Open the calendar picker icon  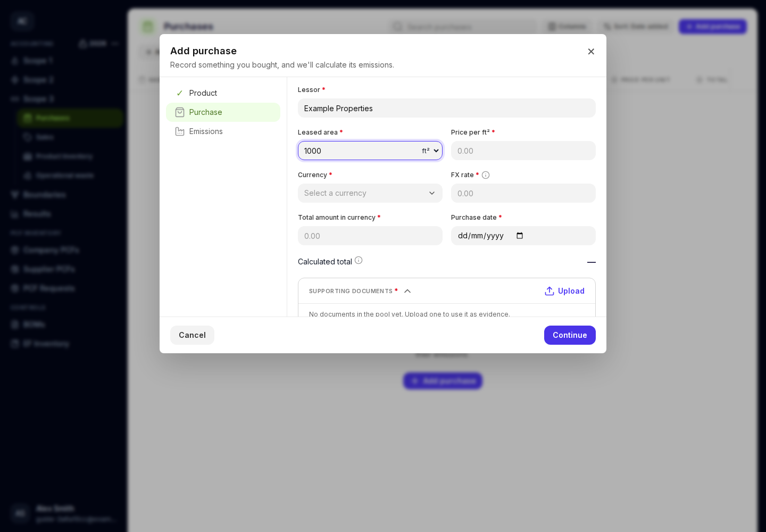coord(520,236)
